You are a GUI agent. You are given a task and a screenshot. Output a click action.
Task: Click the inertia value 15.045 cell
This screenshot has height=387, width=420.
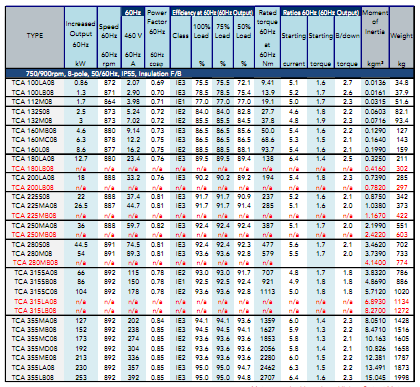[x=375, y=378]
